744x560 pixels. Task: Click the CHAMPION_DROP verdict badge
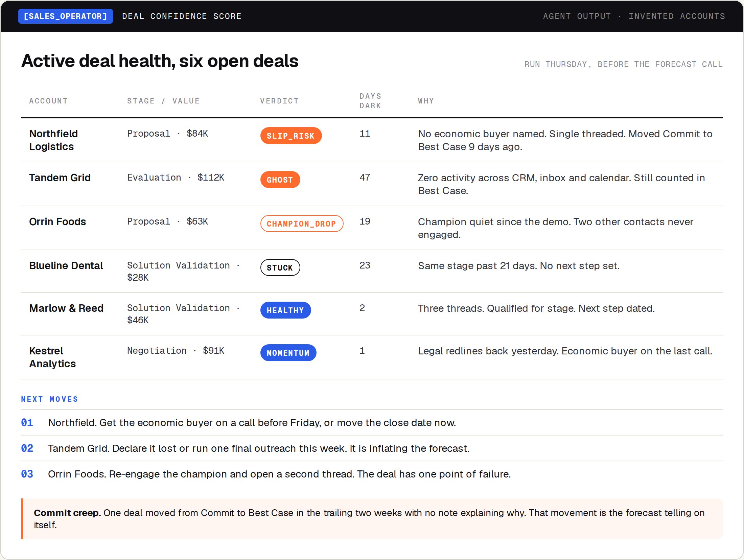[x=302, y=224]
